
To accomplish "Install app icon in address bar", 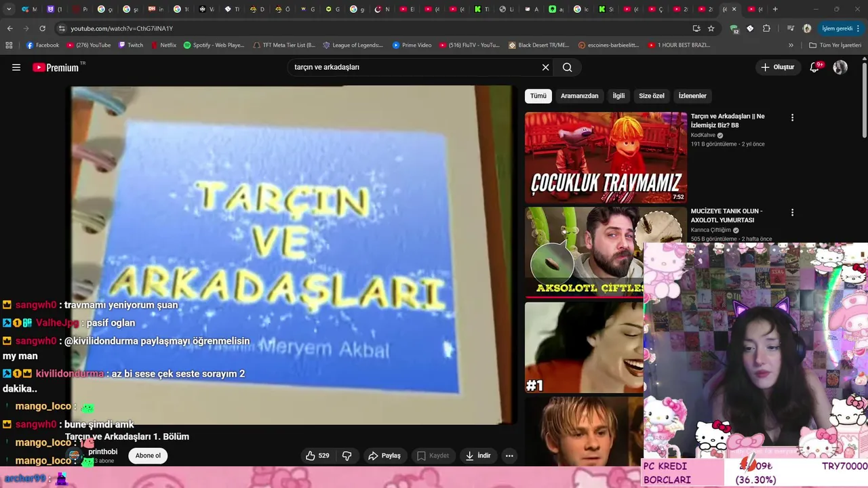I will click(696, 28).
